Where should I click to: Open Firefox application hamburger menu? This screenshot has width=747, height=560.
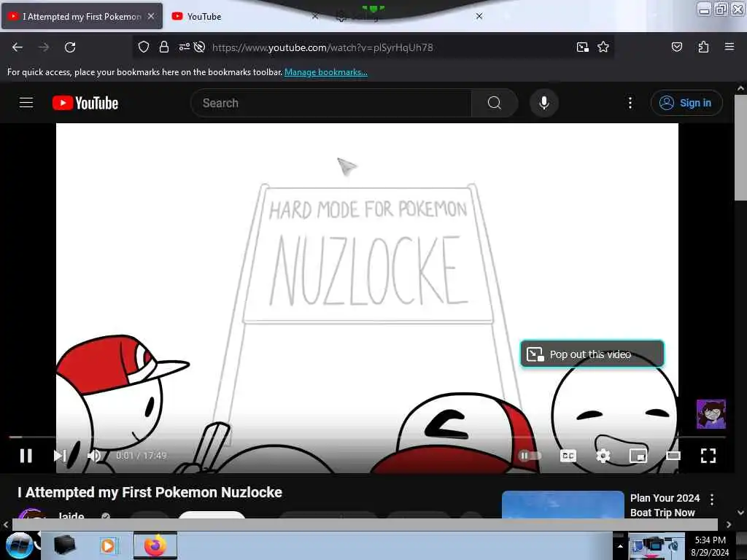point(729,47)
